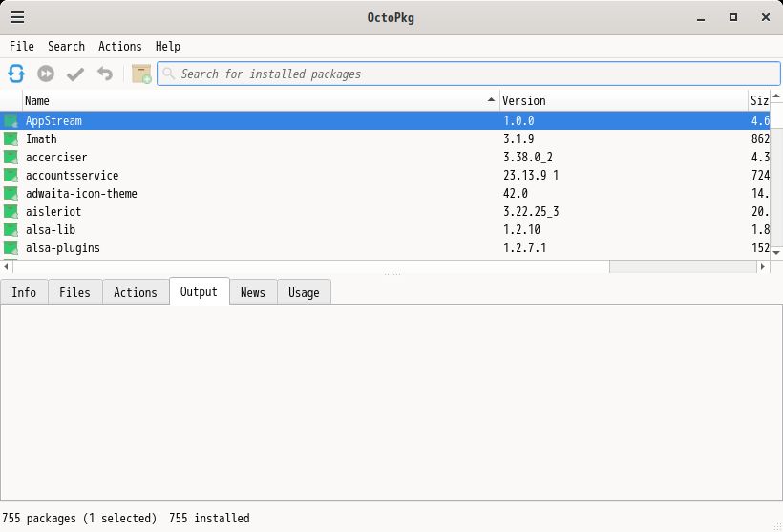The image size is (783, 532).
Task: Sort by the Name column header
Action: tap(261, 100)
